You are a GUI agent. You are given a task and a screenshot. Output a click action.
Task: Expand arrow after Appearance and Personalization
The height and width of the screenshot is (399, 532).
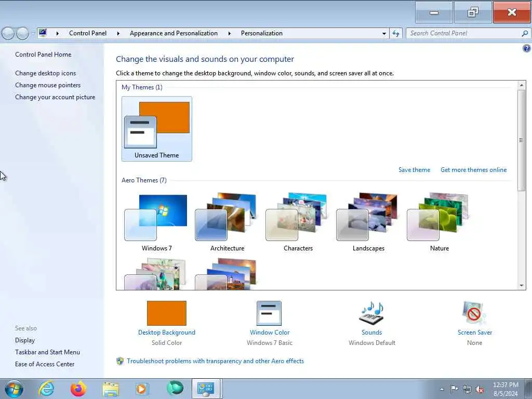(x=229, y=33)
